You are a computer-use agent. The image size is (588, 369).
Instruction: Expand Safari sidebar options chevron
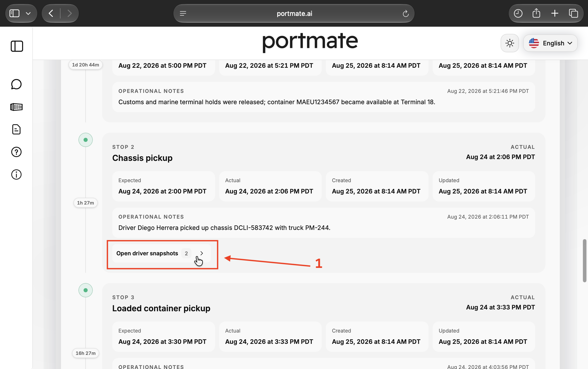pos(28,13)
